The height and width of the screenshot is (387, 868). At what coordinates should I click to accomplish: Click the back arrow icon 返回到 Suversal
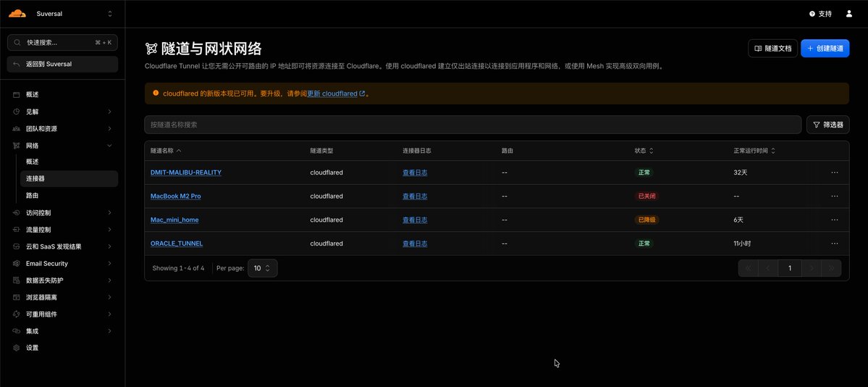tap(17, 64)
